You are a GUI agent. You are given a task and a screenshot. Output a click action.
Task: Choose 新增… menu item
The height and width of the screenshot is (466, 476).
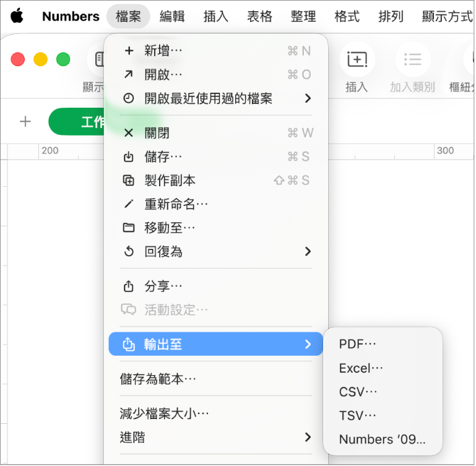216,51
